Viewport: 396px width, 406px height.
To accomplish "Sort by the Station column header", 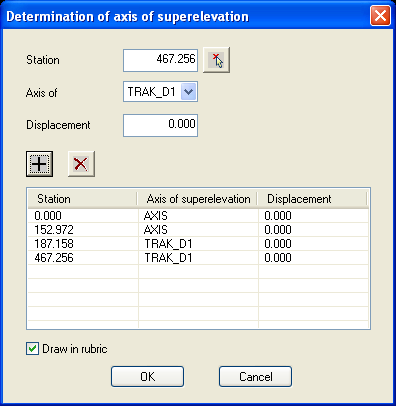I will pos(82,199).
